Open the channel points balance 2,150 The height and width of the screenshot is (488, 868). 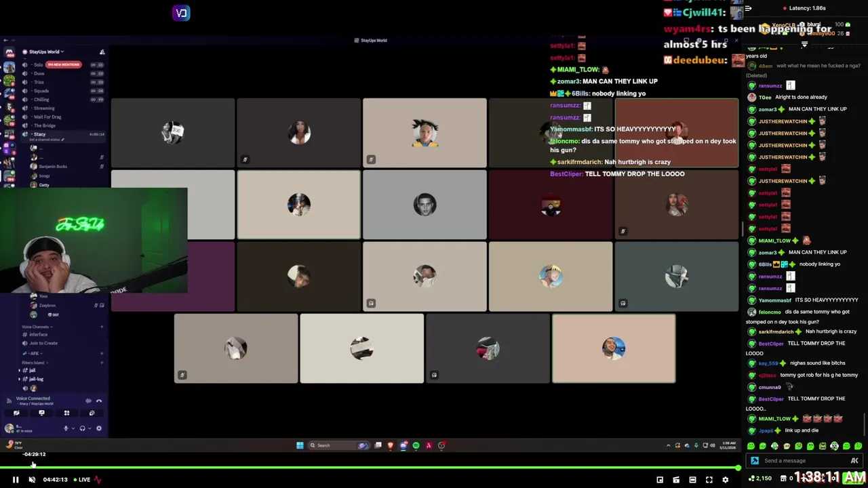[x=759, y=479]
